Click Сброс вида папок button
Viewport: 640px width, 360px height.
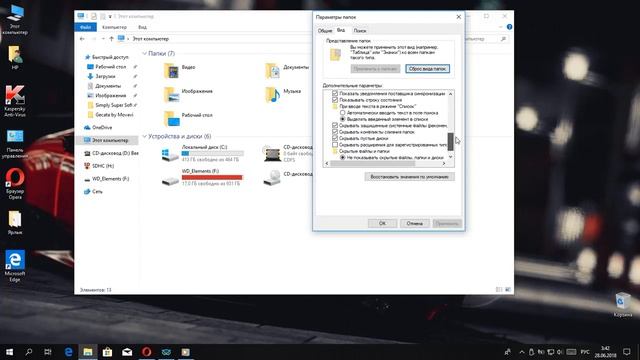(427, 69)
